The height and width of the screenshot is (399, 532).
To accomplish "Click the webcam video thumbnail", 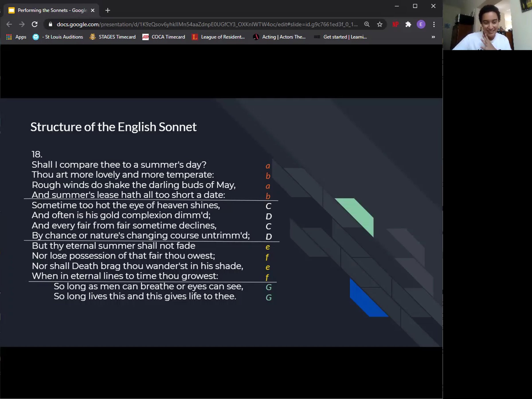I will [487, 25].
